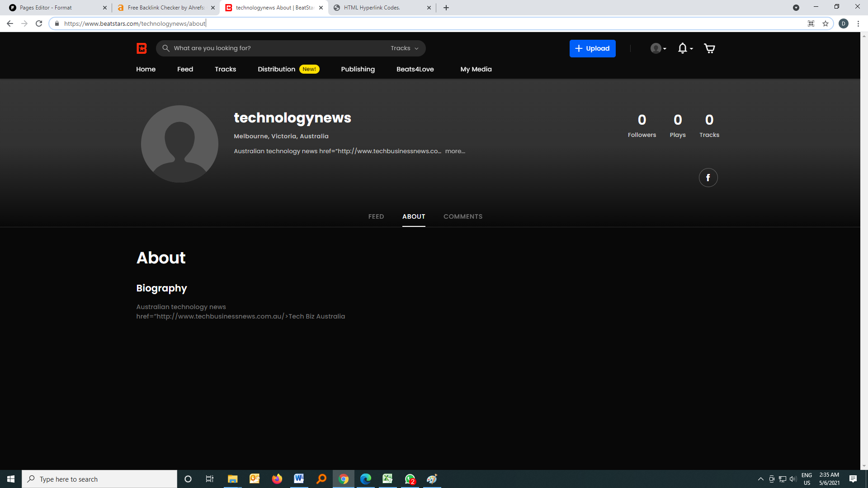Screen dimensions: 868x488
Task: Bookmark this page with the star icon
Action: click(826, 23)
